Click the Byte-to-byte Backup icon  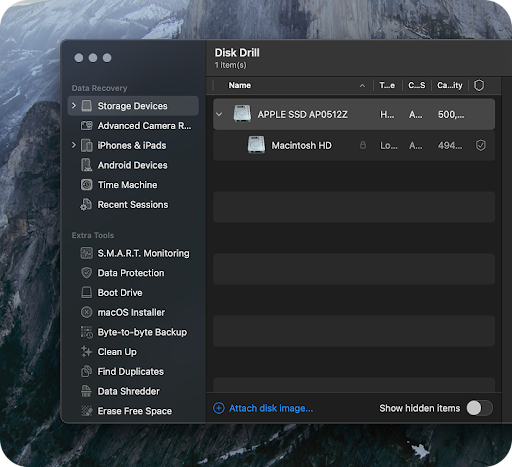(x=87, y=332)
